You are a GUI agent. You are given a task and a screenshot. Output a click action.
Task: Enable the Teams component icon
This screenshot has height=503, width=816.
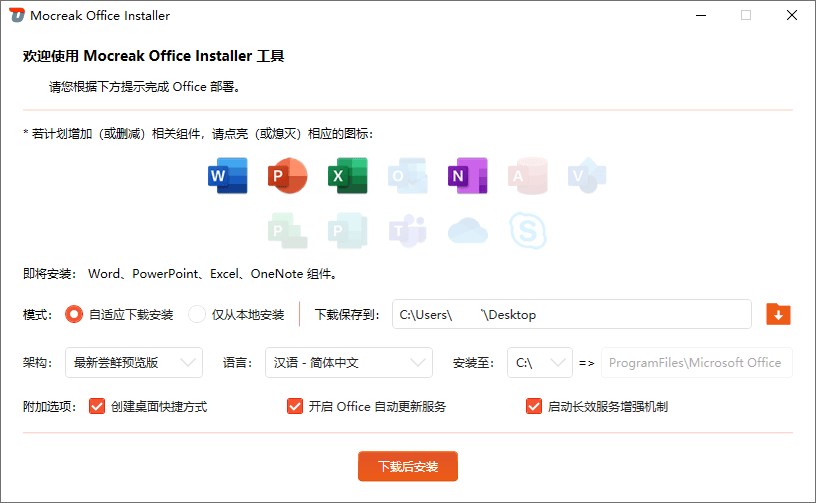pyautogui.click(x=407, y=231)
